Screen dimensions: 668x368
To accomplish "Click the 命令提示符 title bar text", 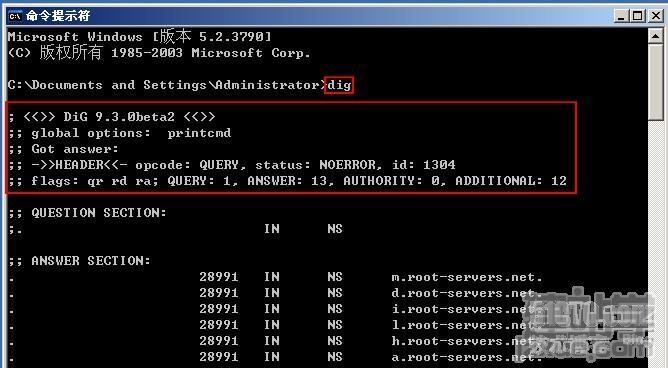I will (x=58, y=16).
